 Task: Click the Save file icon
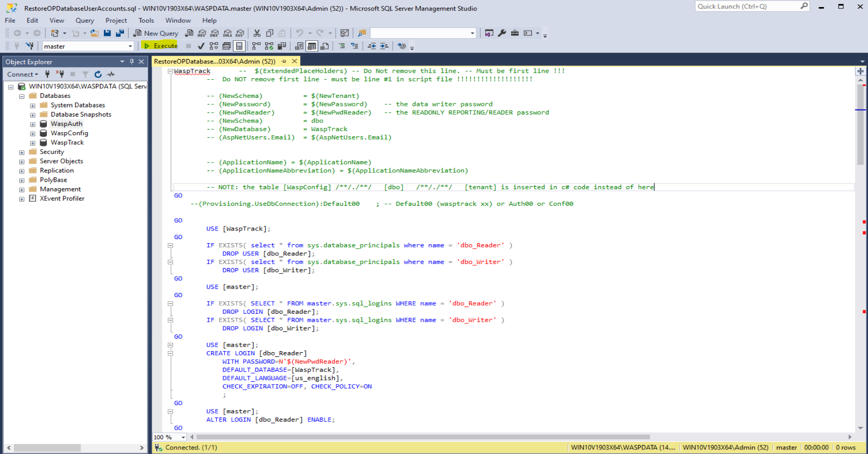point(107,33)
